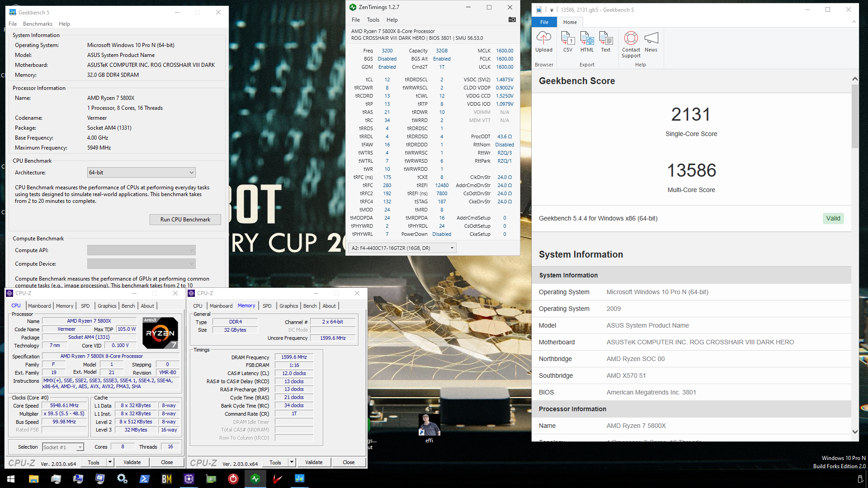Viewport: 868px width, 488px height.
Task: Export results as Text
Action: [606, 42]
